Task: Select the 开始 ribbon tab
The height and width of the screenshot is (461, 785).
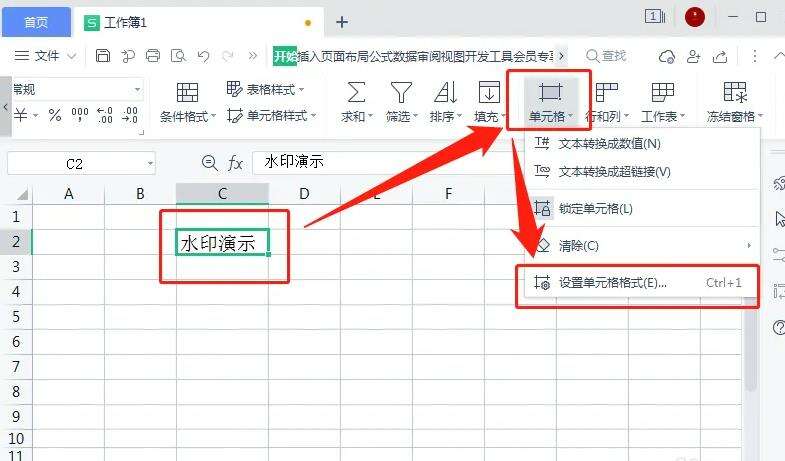Action: pyautogui.click(x=285, y=56)
